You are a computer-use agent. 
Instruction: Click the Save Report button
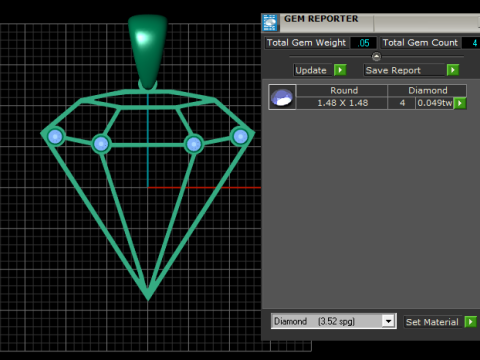[404, 70]
